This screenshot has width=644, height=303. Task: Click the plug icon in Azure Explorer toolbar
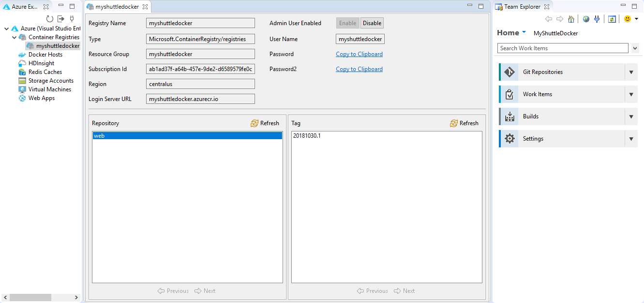72,19
